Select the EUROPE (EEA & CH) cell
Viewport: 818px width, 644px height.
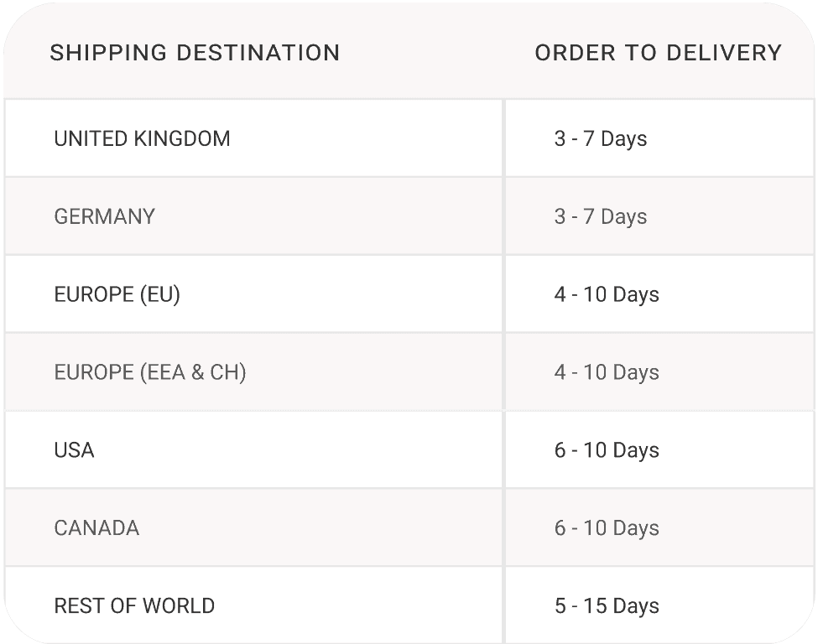coord(253,371)
